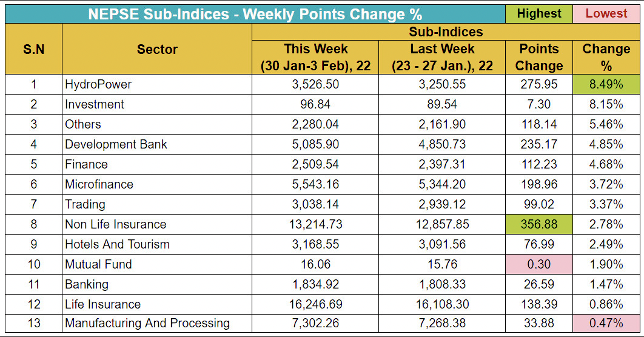
Task: Click the pink Lowest legend cell
Action: point(606,13)
